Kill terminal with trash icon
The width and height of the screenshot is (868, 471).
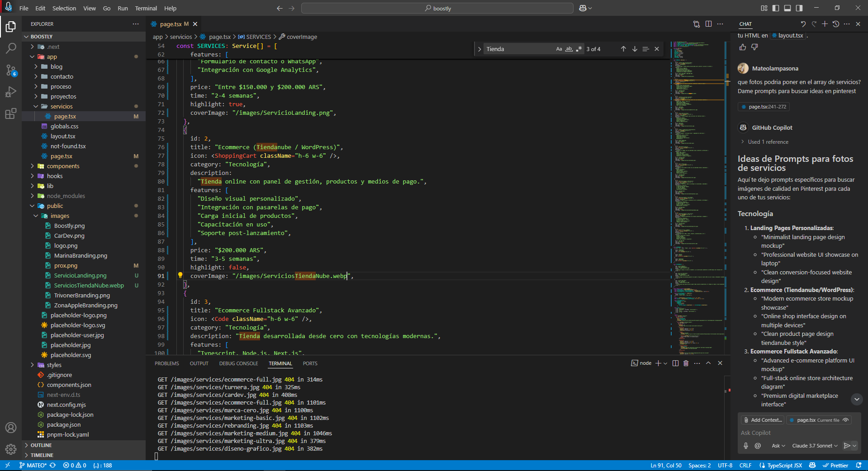pyautogui.click(x=686, y=363)
